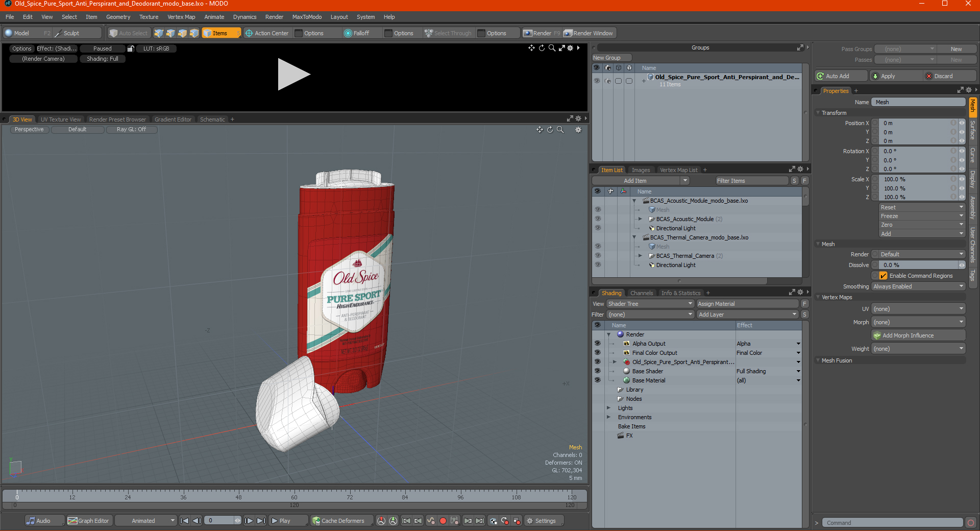
Task: Click Discard button
Action: (950, 76)
